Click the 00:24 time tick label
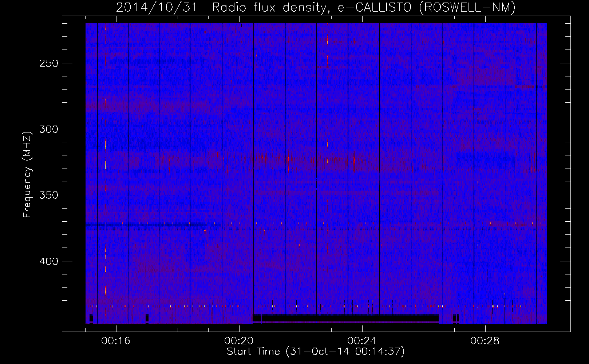The image size is (589, 364). (x=362, y=341)
